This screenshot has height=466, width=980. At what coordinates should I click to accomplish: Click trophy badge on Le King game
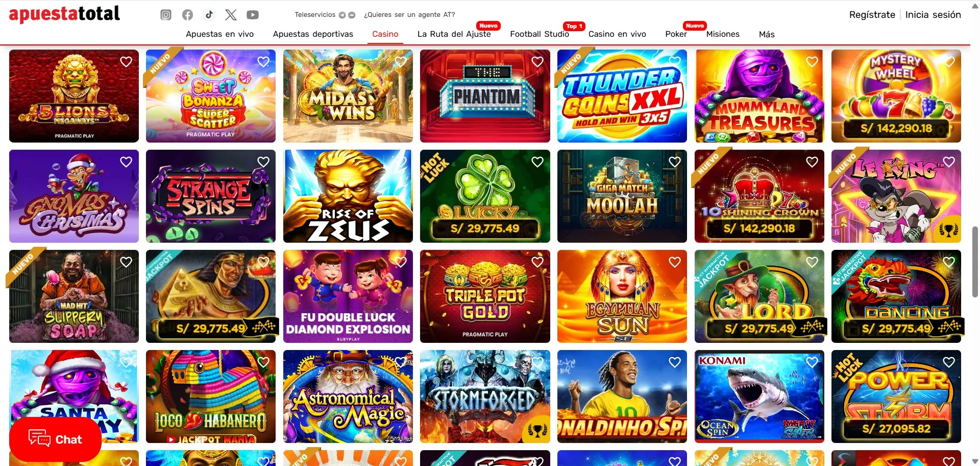click(x=948, y=230)
